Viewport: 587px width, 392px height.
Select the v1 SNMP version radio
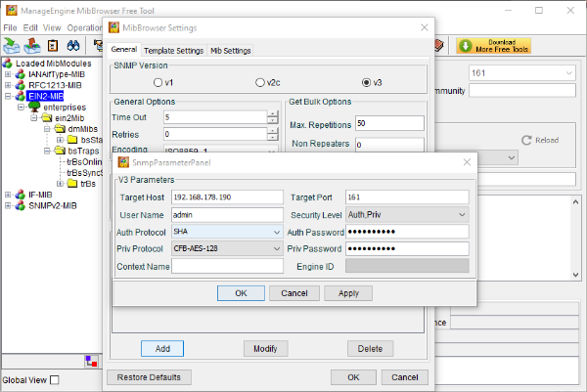pos(158,82)
